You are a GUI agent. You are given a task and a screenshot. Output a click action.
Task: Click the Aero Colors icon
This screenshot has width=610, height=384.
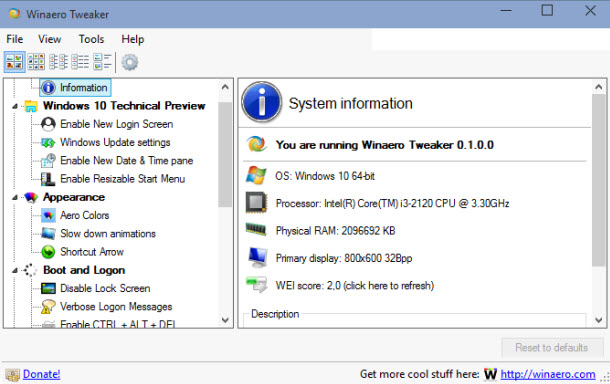tap(48, 215)
